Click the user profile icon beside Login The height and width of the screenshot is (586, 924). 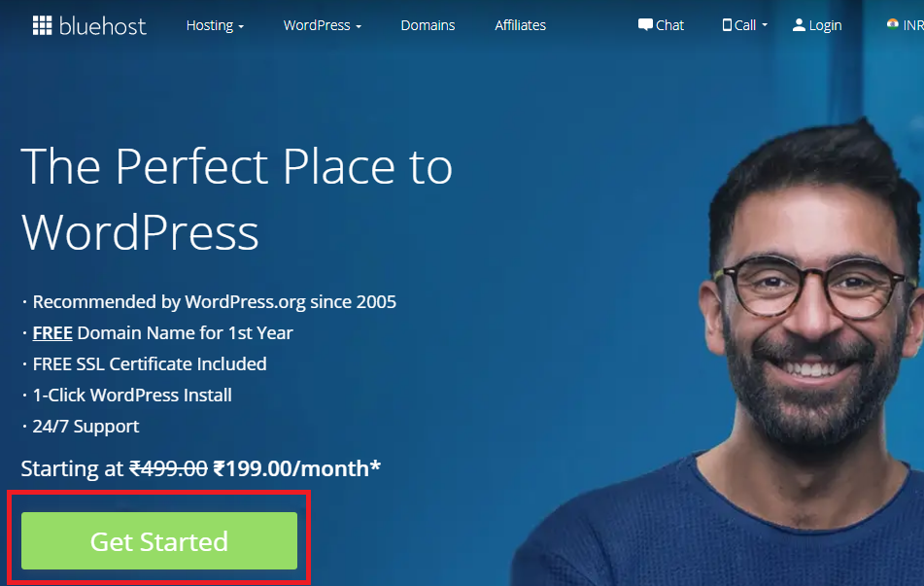[x=799, y=24]
